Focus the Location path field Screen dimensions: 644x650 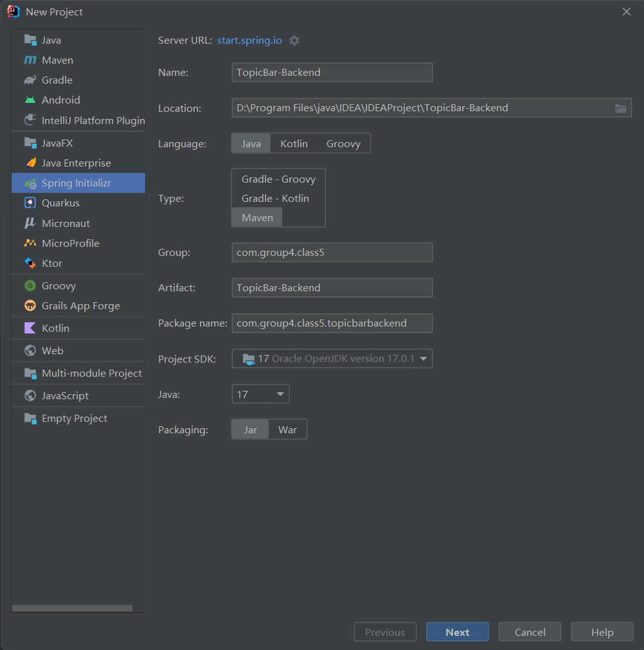[x=431, y=108]
